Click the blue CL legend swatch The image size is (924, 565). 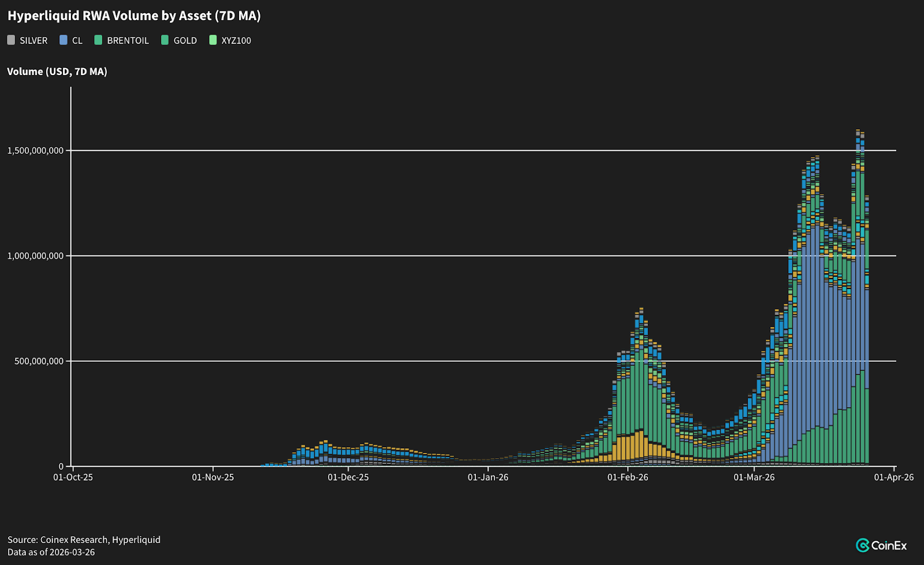click(64, 40)
